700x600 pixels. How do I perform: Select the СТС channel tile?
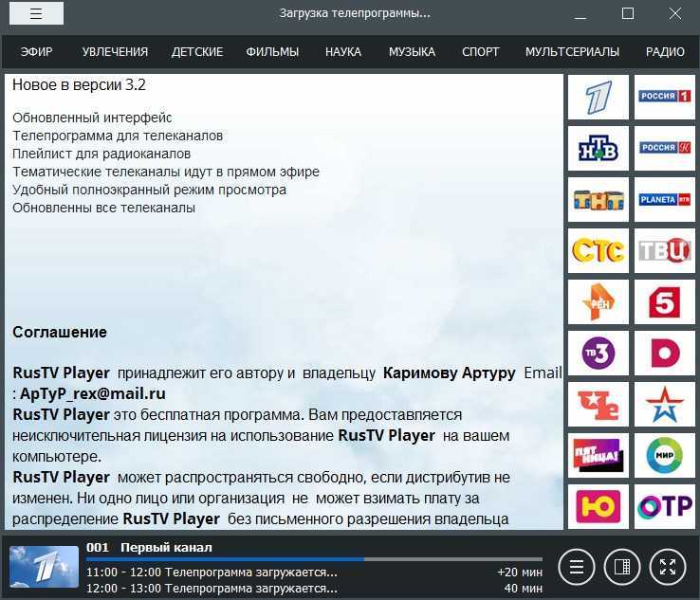pos(599,250)
